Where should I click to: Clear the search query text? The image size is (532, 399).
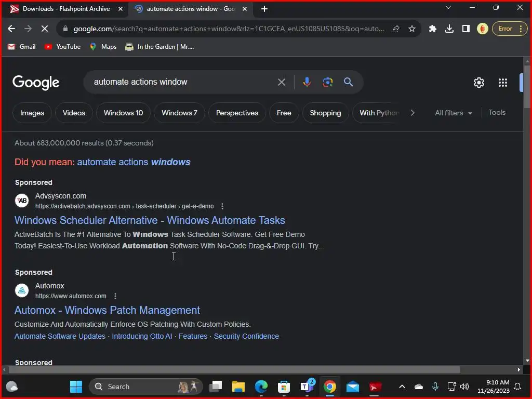point(281,82)
